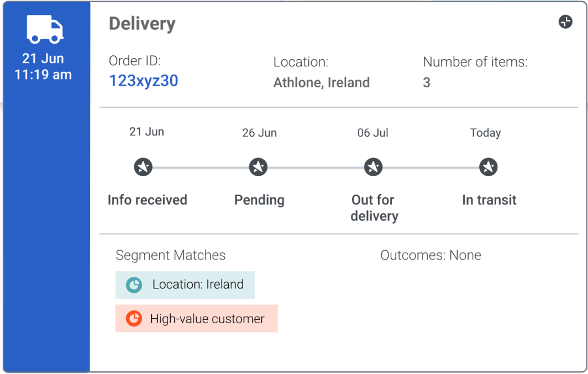This screenshot has width=588, height=374.
Task: Click the 11:19 am timestamp in blue sidebar
Action: click(x=43, y=75)
